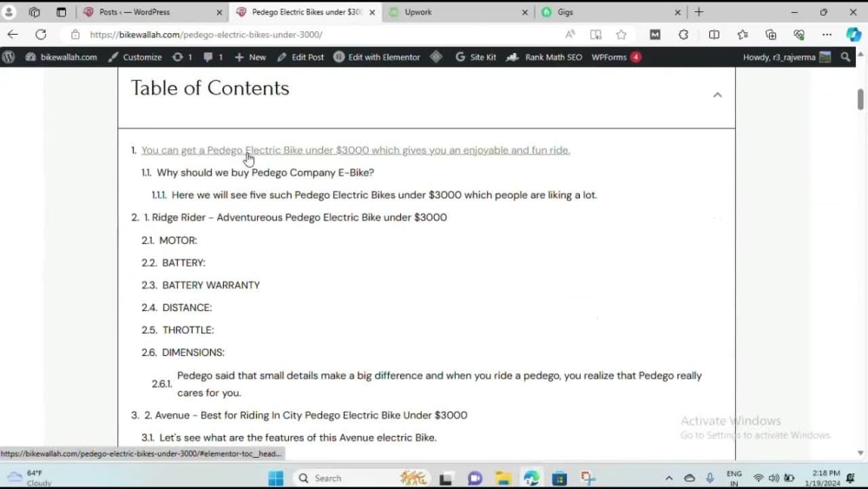Screen dimensions: 868x489
Task: Jump to 'Here we will see five such Pedego'
Action: (385, 195)
